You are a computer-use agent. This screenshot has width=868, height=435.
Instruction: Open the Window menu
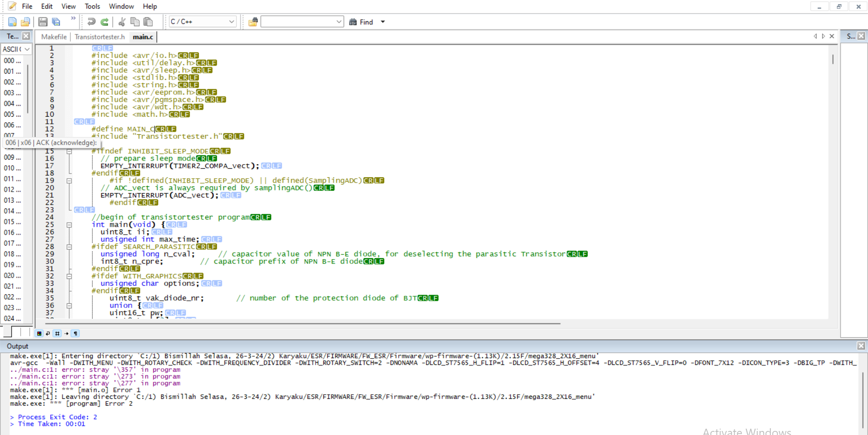pos(121,6)
